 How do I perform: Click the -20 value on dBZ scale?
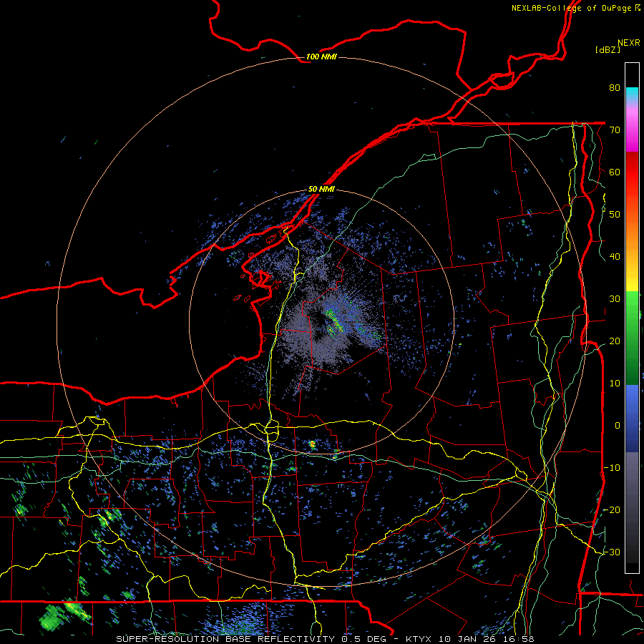[612, 510]
